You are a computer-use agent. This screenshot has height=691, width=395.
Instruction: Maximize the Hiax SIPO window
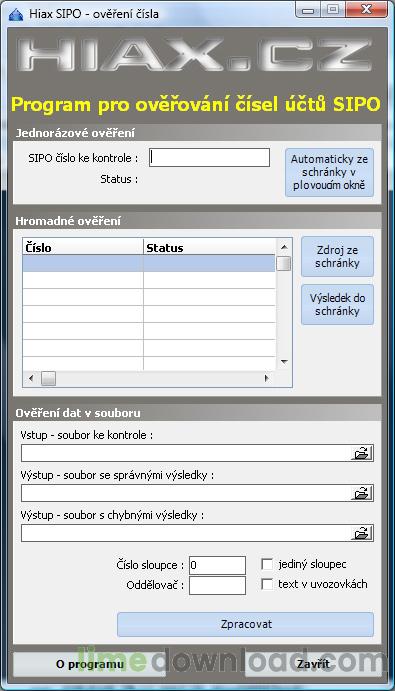click(333, 11)
